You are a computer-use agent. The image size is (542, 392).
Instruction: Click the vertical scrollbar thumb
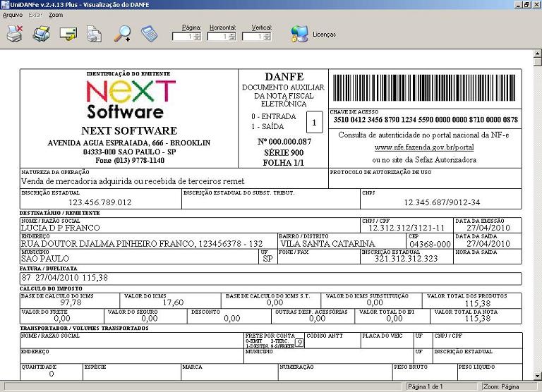pos(538,61)
